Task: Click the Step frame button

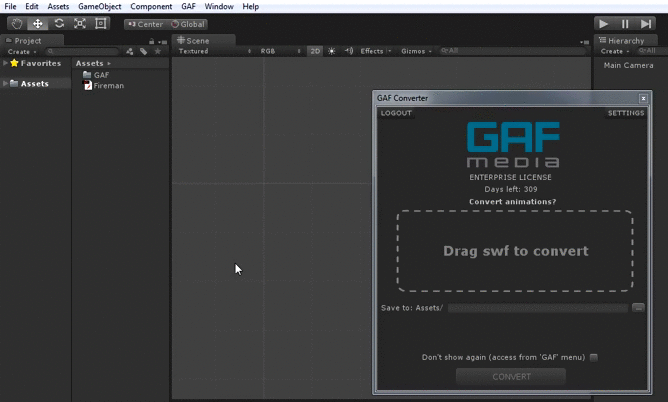Action: tap(646, 24)
